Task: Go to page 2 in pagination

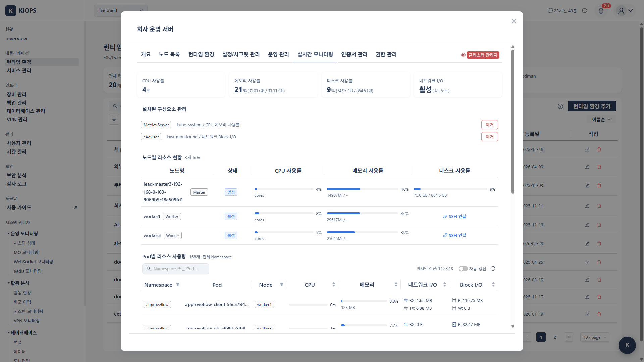Action: tap(555, 337)
